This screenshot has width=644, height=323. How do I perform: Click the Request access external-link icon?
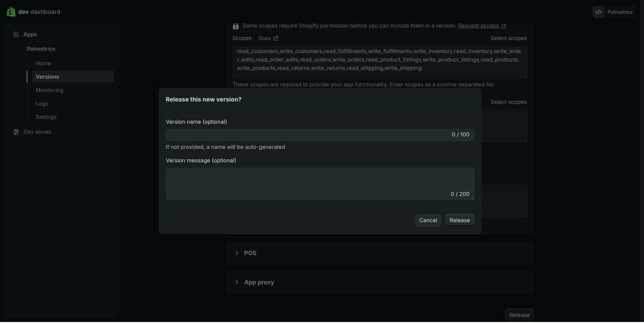click(x=504, y=26)
